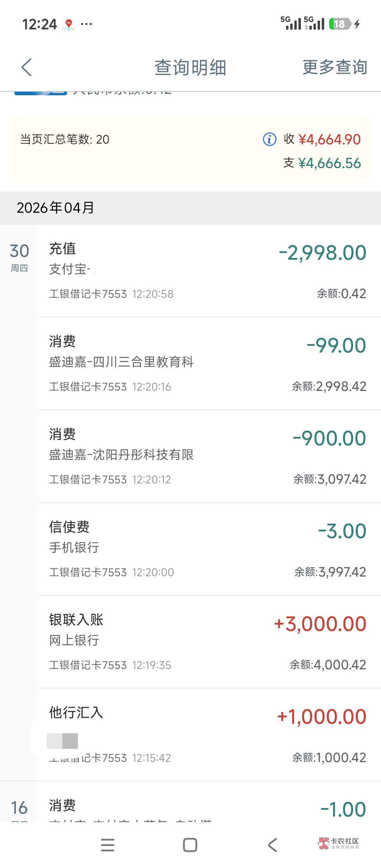Screen dimensions: 381x868
Task: Tap the 2026年04月 month header
Action: coord(56,208)
